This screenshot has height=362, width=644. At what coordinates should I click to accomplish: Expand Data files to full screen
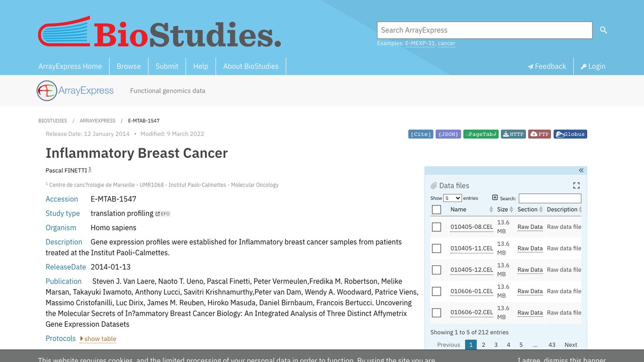tap(577, 186)
